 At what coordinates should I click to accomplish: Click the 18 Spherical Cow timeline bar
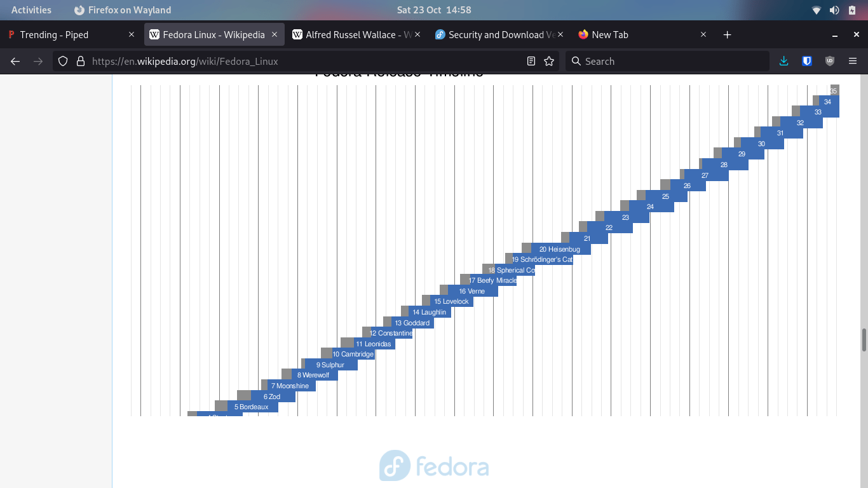[515, 270]
